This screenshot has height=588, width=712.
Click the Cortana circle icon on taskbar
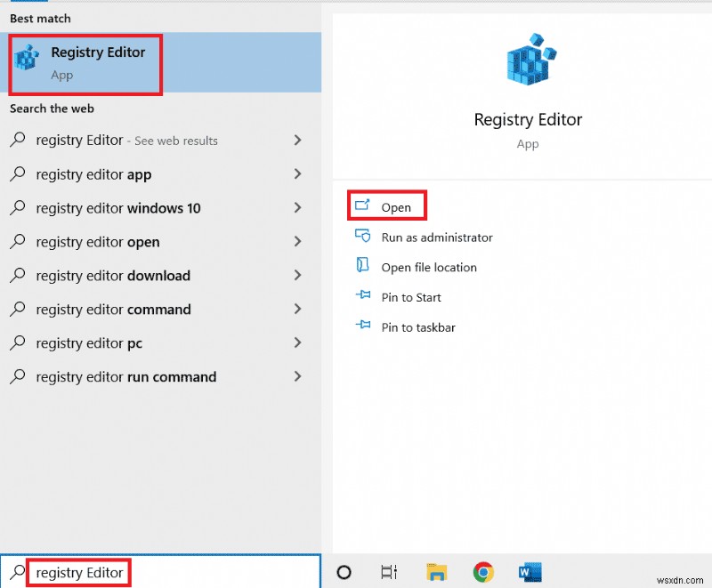click(344, 572)
